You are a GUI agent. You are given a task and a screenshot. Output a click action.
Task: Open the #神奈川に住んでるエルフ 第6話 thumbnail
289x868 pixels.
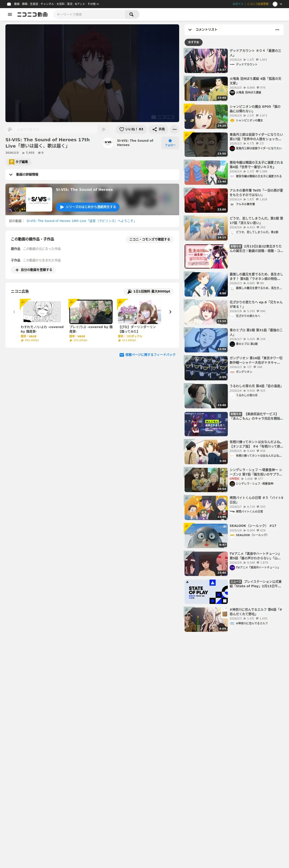tap(206, 620)
